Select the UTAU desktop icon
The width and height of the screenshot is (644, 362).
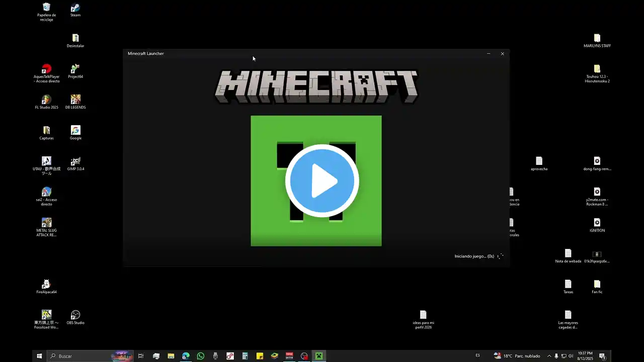click(x=46, y=165)
